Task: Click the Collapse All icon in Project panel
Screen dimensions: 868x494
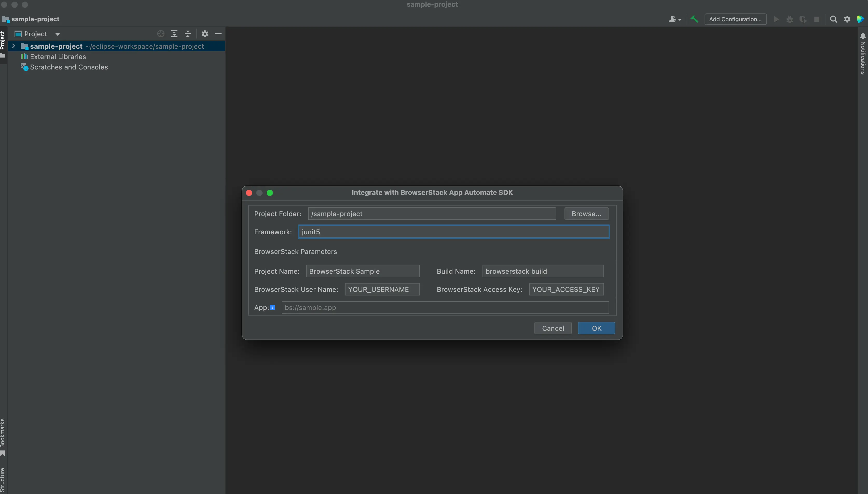Action: [188, 34]
